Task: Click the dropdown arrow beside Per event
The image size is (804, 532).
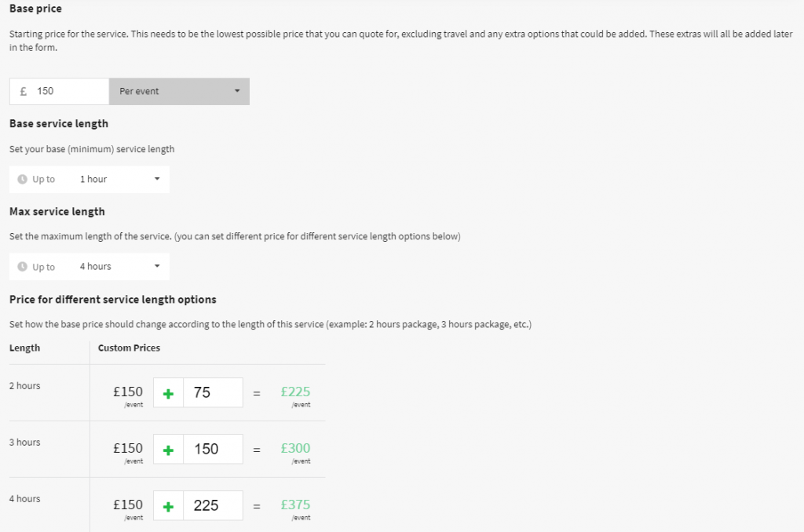Action: [237, 91]
